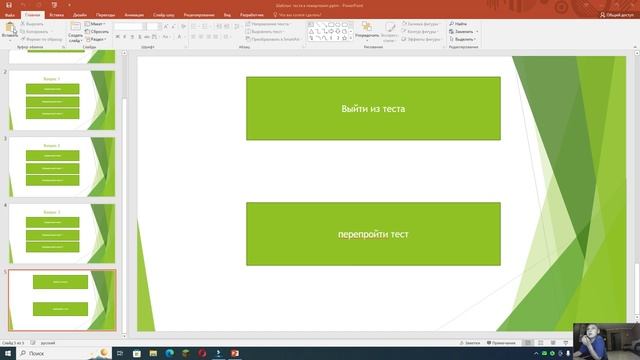
Task: Click Format painter (Формат по образцу)
Action: 41,39
